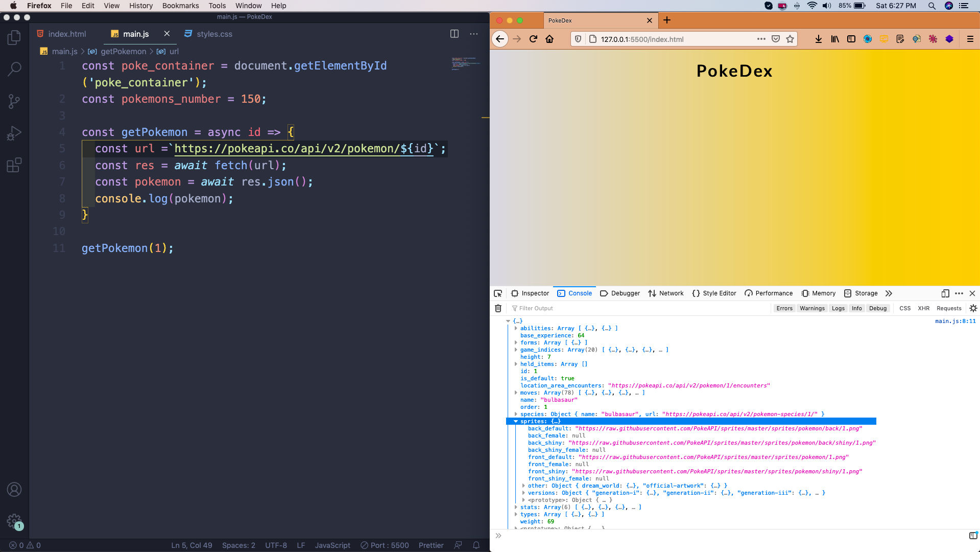Viewport: 980px width, 552px height.
Task: Toggle the CSS console filter
Action: 905,308
